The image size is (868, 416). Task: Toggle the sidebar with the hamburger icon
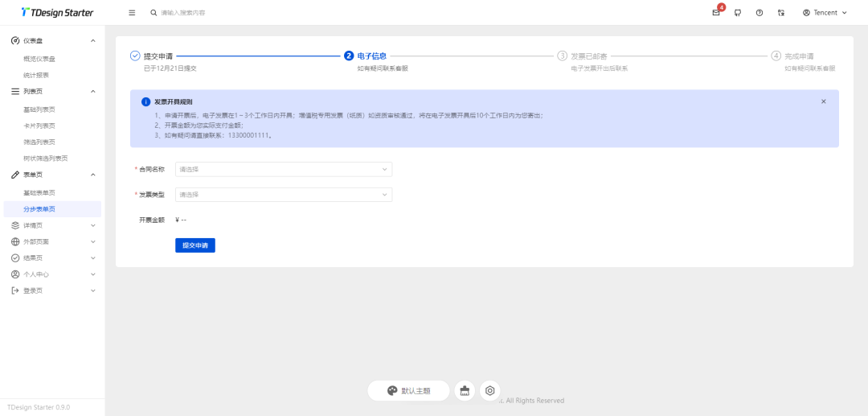(x=132, y=13)
